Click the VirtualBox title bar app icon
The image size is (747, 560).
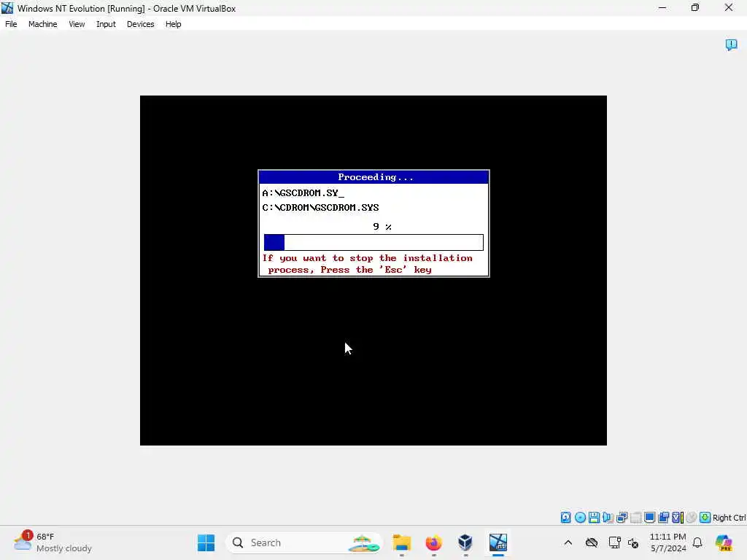pyautogui.click(x=7, y=8)
